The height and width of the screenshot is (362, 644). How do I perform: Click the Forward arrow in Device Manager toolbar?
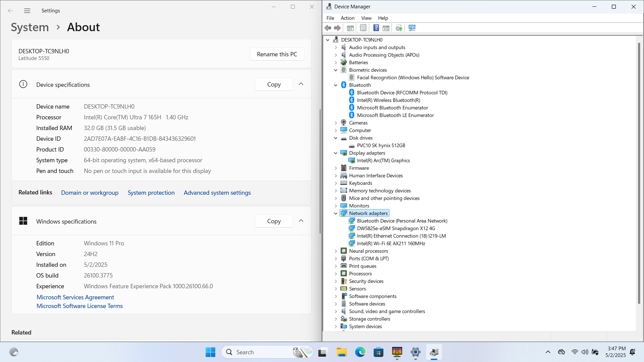pyautogui.click(x=337, y=28)
